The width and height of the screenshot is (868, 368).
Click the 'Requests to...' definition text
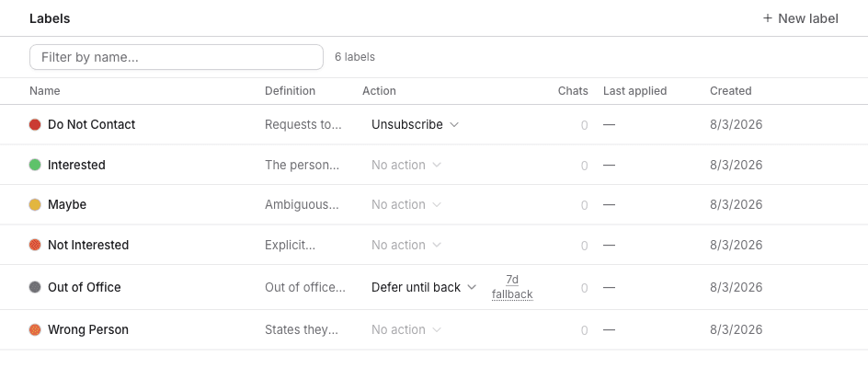(303, 125)
